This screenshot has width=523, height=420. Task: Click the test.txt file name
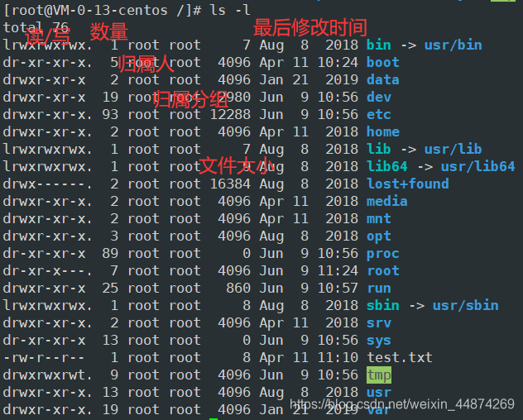[x=400, y=357]
